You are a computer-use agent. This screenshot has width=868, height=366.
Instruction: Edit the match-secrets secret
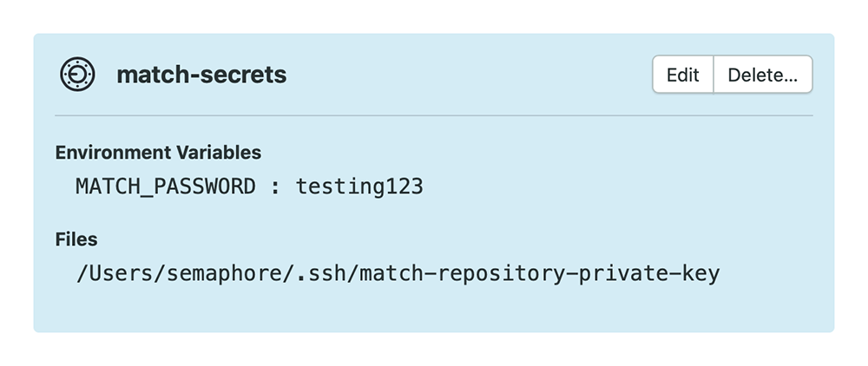coord(683,74)
